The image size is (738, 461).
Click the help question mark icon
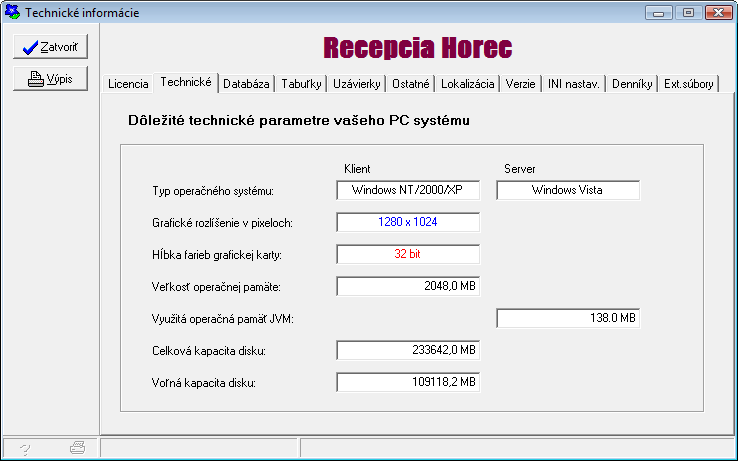pyautogui.click(x=25, y=449)
